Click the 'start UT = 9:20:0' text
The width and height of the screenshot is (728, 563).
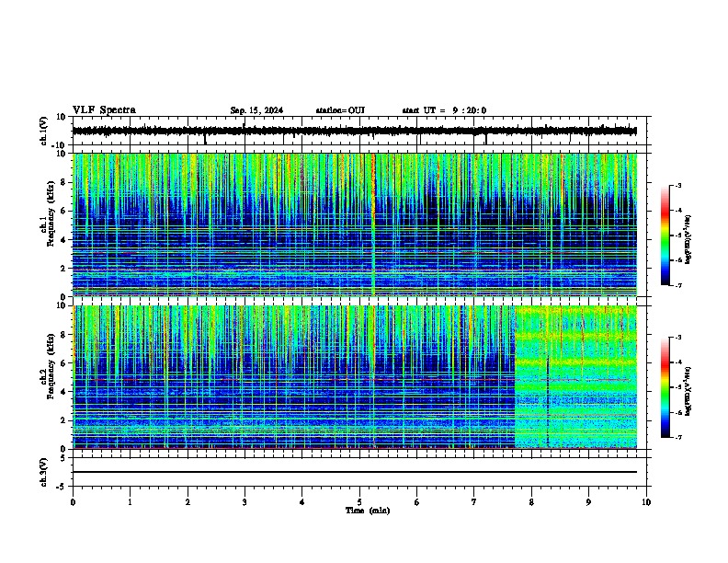pos(444,110)
